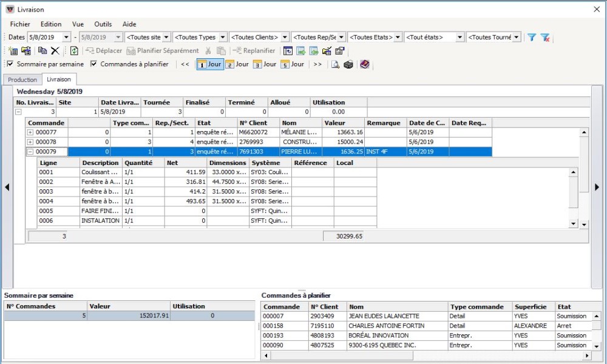Click the green refresh icon

pos(74,51)
